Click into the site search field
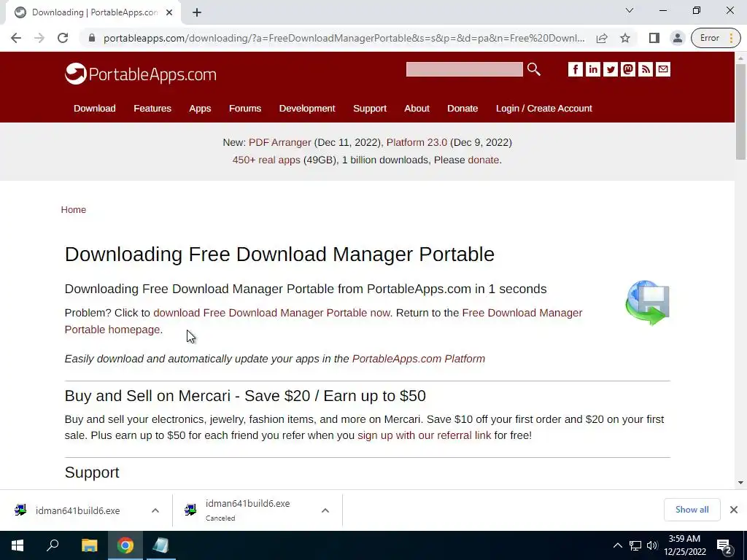The height and width of the screenshot is (560, 747). click(465, 69)
